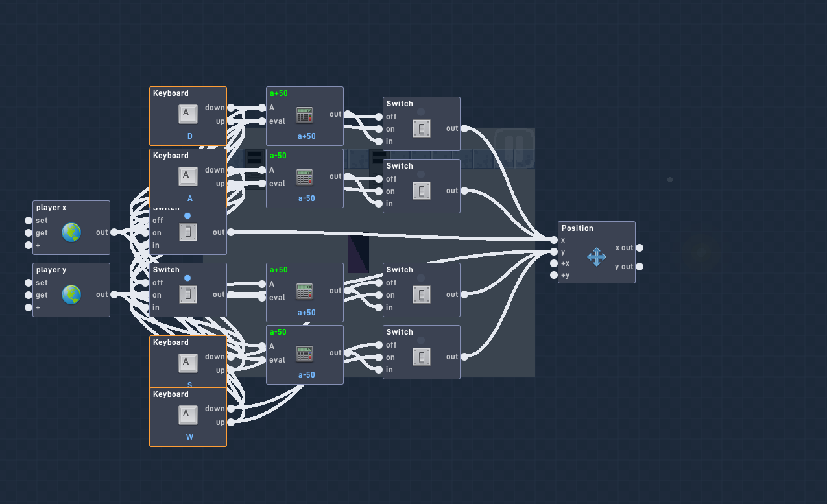The image size is (827, 504).
Task: Toggle Switch fed by Keyboard A's a-50 node
Action: click(x=422, y=191)
